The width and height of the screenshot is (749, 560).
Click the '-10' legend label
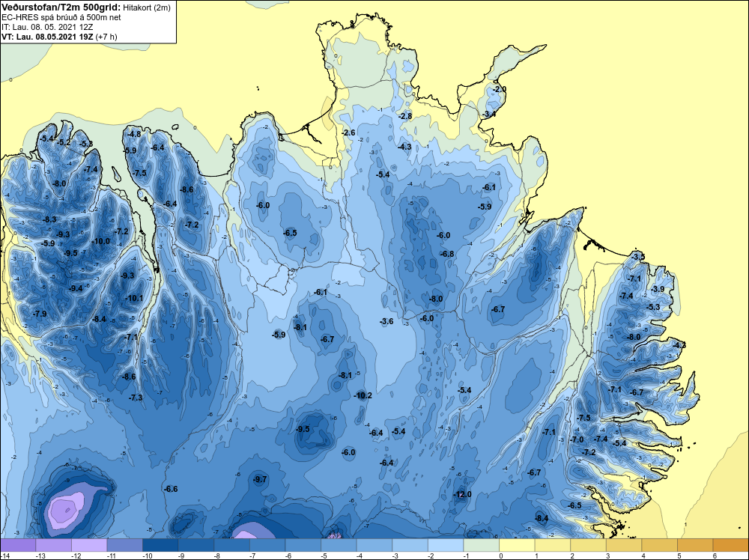point(147,556)
